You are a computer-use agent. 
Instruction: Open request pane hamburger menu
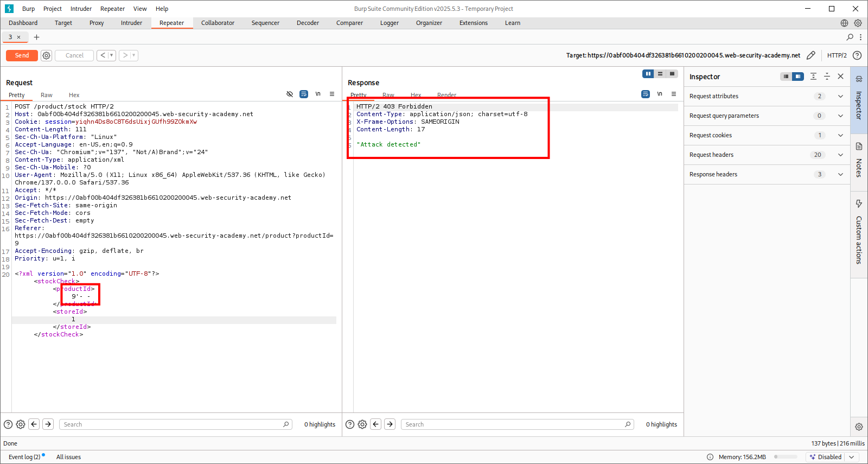332,94
